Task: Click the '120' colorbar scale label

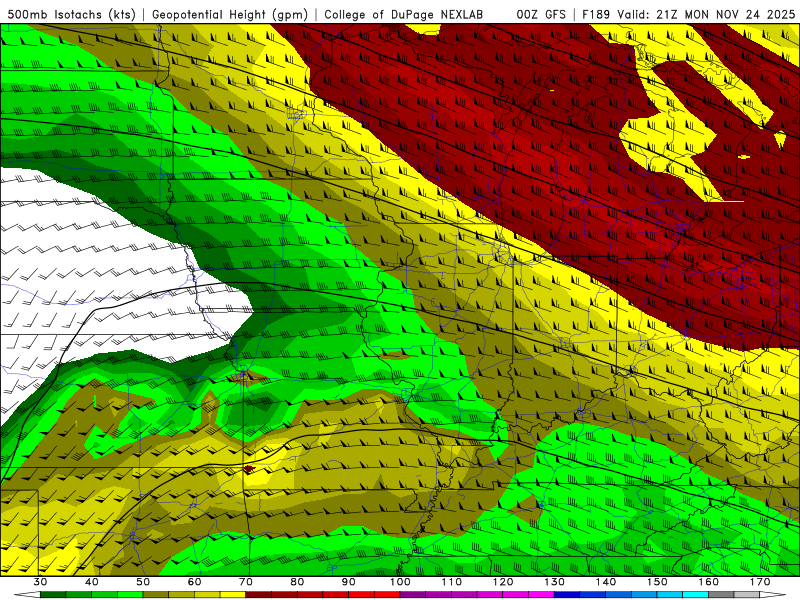Action: coord(503,582)
